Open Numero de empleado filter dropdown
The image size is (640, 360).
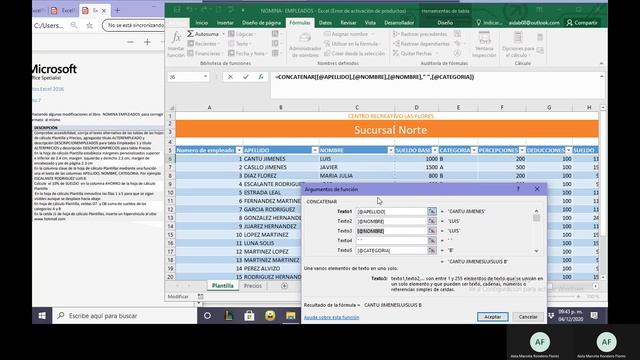pyautogui.click(x=239, y=150)
